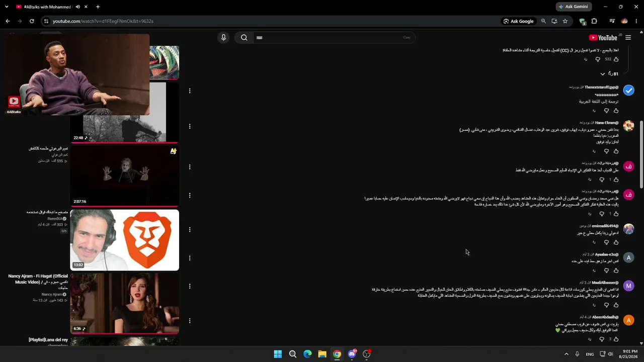Open the orange A avatar of AbeerAbdaalh
Viewport: 644px width, 362px height.
coord(628,320)
